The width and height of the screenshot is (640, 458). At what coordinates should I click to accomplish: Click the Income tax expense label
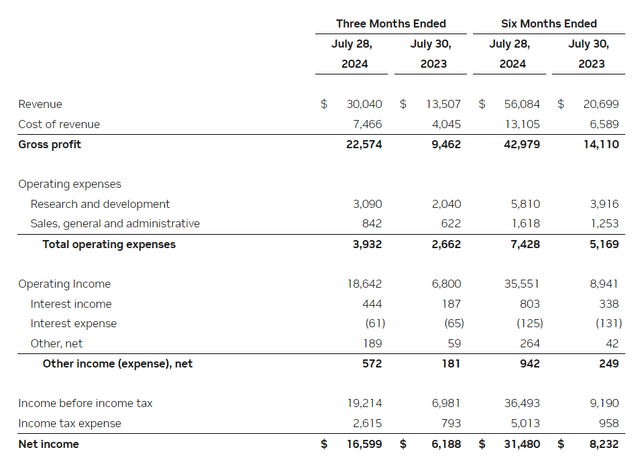69,423
